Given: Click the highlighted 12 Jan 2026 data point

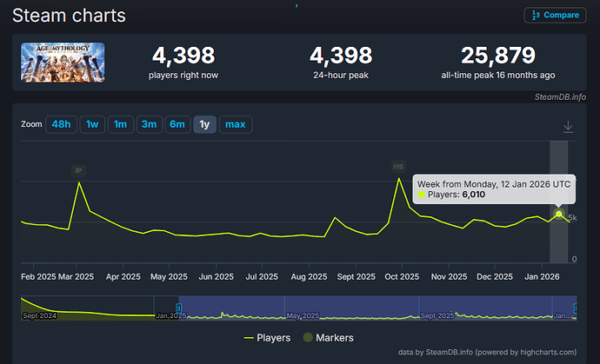Looking at the screenshot, I should [559, 214].
